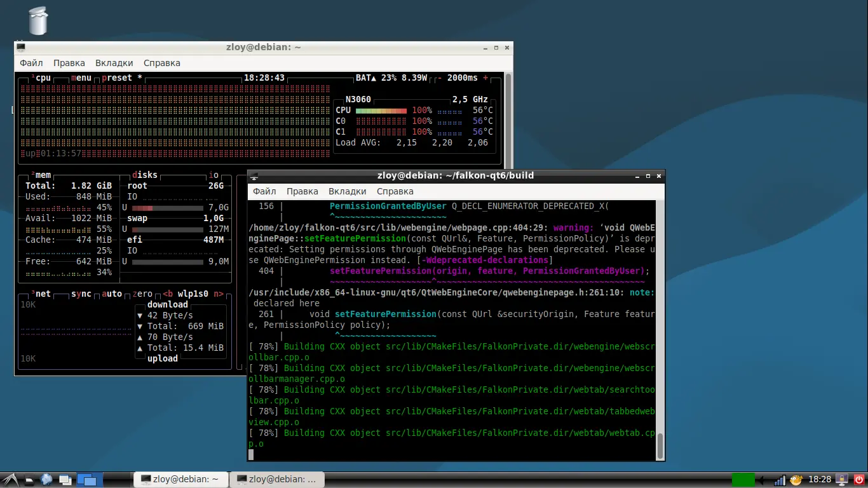
Task: Click the red power logout icon
Action: (x=859, y=480)
